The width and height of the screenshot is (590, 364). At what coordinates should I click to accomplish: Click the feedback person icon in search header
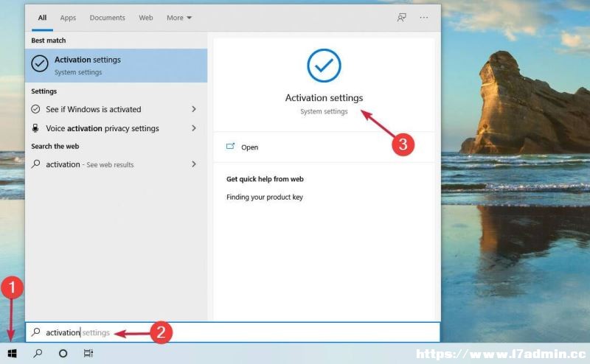(401, 18)
